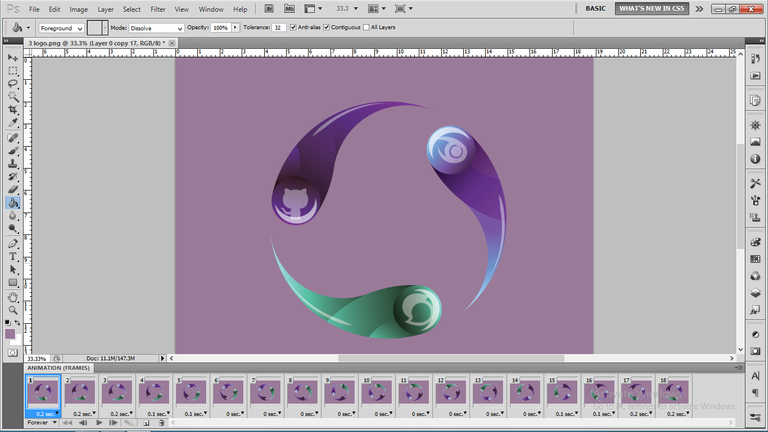Select the Hand tool

pos(13,297)
